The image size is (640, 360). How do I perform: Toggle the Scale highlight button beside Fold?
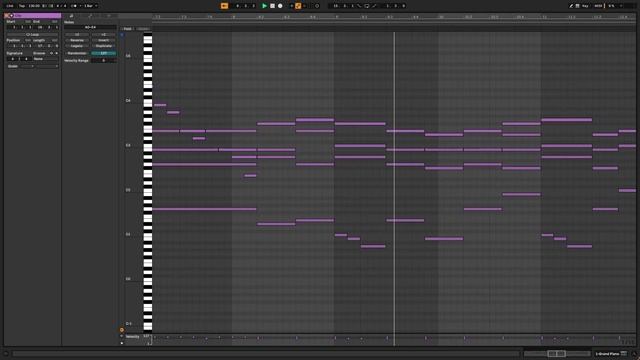click(143, 29)
